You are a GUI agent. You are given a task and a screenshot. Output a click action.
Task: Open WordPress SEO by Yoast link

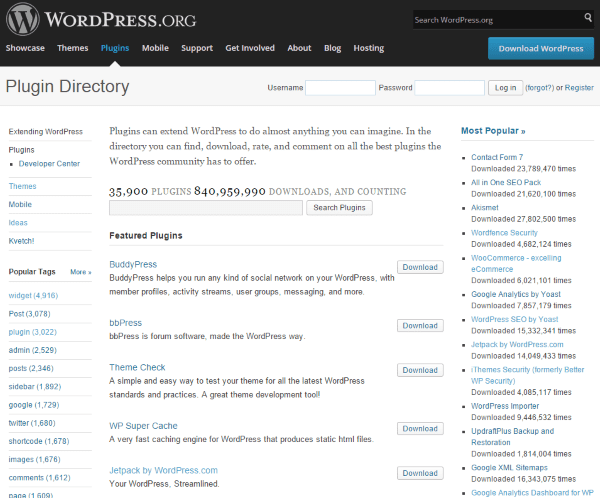click(515, 320)
